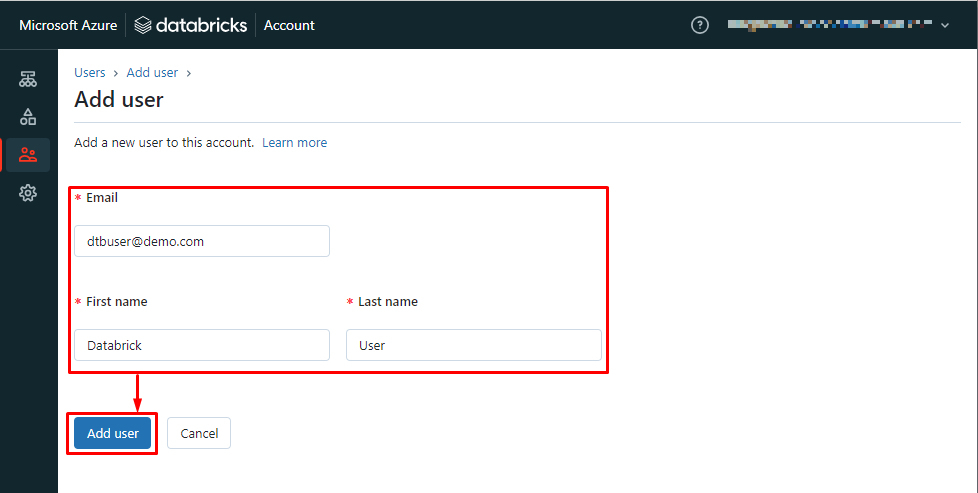Screen dimensions: 978x493
Task: Open the Settings gear sidebar icon
Action: pyautogui.click(x=28, y=193)
